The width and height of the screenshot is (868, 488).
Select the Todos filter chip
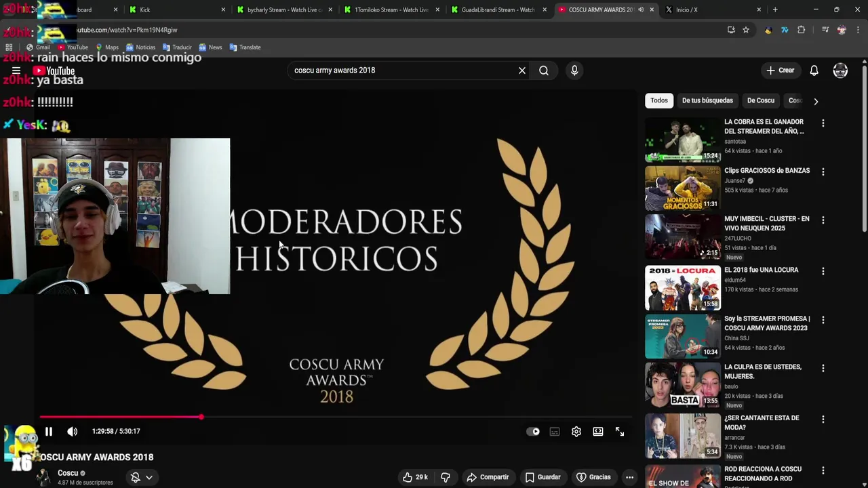point(659,100)
